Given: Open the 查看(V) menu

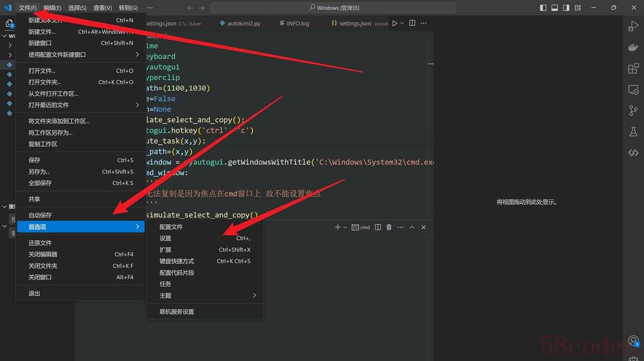Looking at the screenshot, I should coord(103,8).
